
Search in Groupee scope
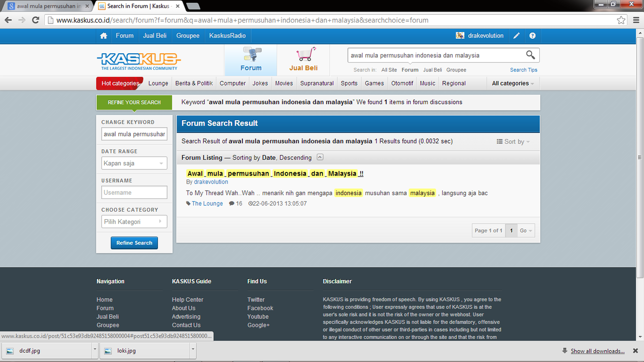[456, 70]
